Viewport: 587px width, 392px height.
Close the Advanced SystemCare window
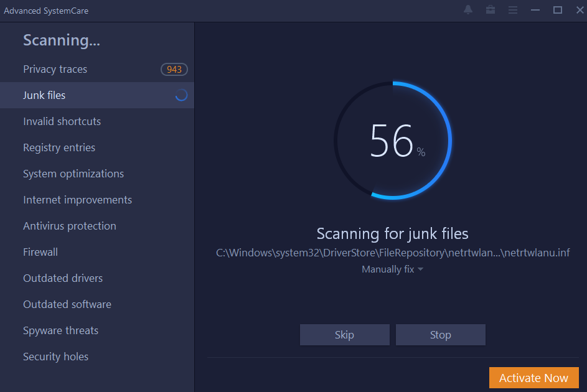click(x=580, y=10)
